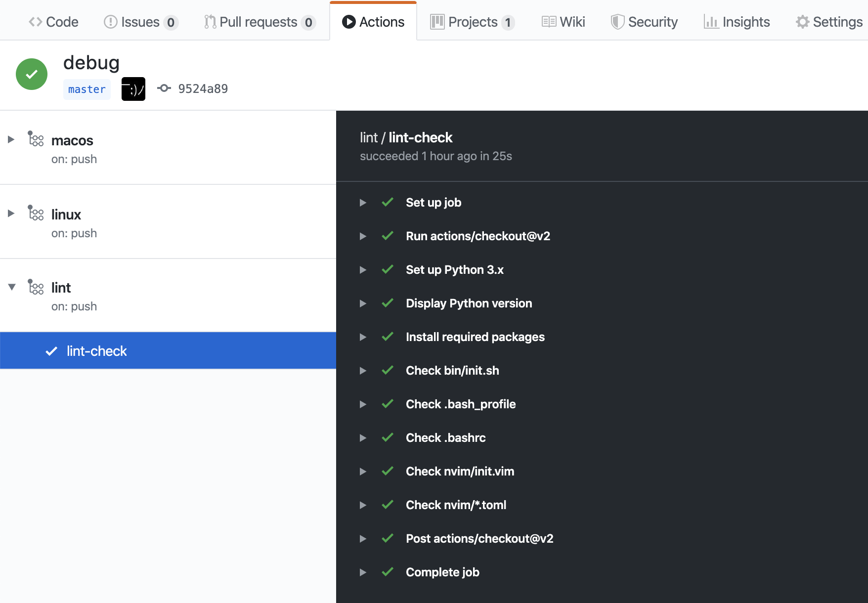Screen dimensions: 868x603
Task: Expand the Run actions/checkout@v2 step
Action: pos(363,236)
